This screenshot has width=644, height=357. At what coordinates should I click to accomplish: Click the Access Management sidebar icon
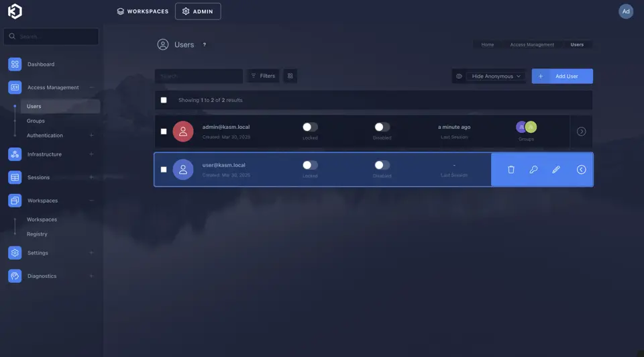tap(15, 87)
